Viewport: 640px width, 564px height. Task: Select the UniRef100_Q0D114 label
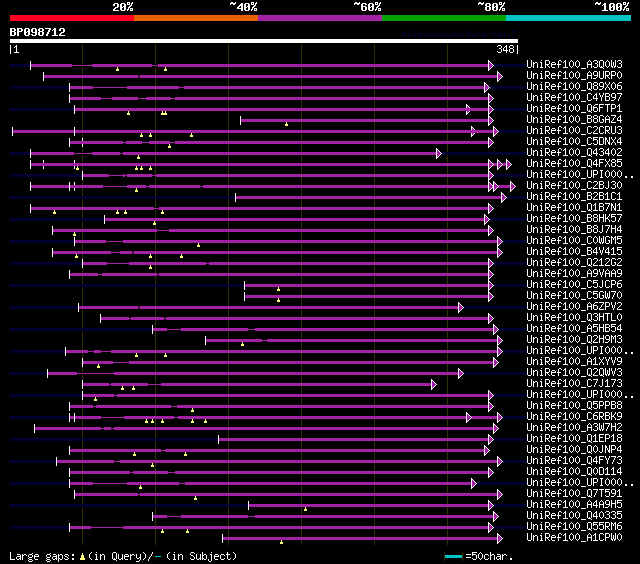point(574,472)
